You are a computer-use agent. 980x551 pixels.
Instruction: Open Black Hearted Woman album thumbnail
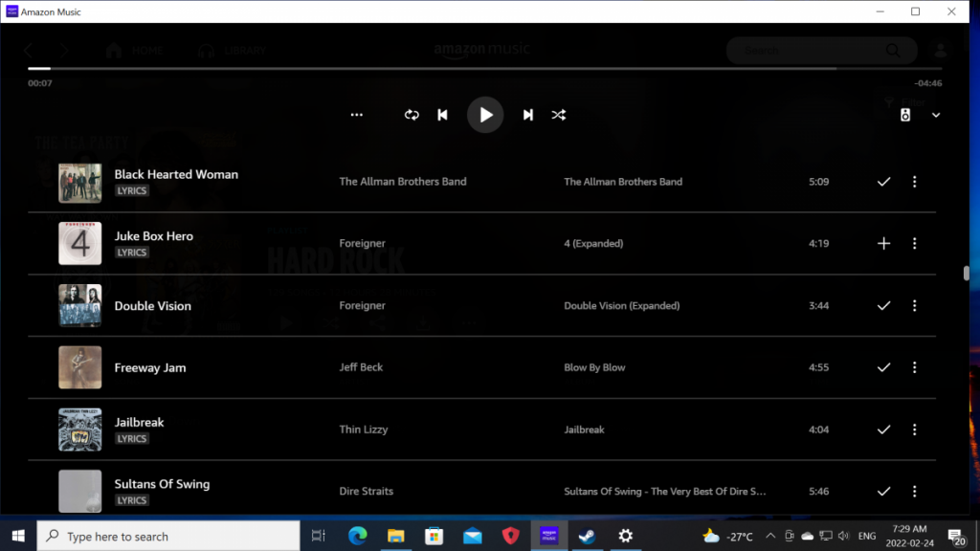click(80, 183)
